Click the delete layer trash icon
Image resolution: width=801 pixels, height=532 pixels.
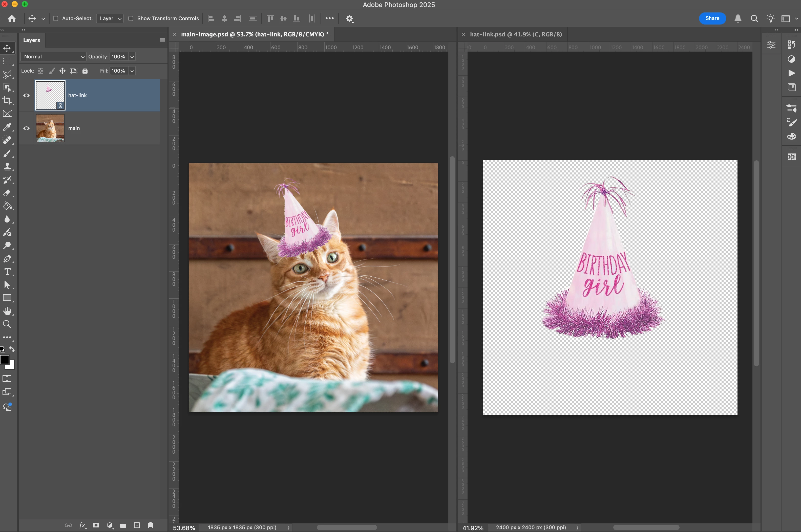151,525
